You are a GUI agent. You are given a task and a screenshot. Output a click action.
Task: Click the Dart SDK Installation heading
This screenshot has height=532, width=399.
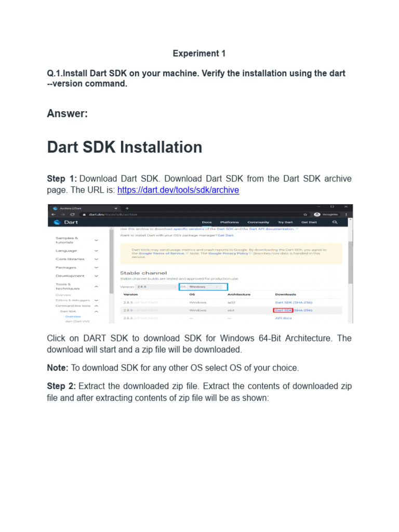click(x=125, y=147)
